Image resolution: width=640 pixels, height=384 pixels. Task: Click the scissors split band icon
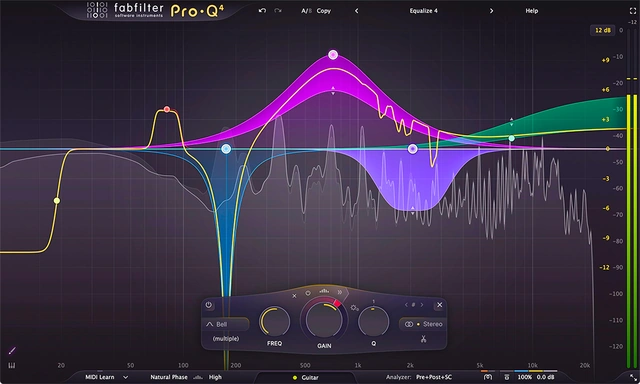tap(423, 339)
